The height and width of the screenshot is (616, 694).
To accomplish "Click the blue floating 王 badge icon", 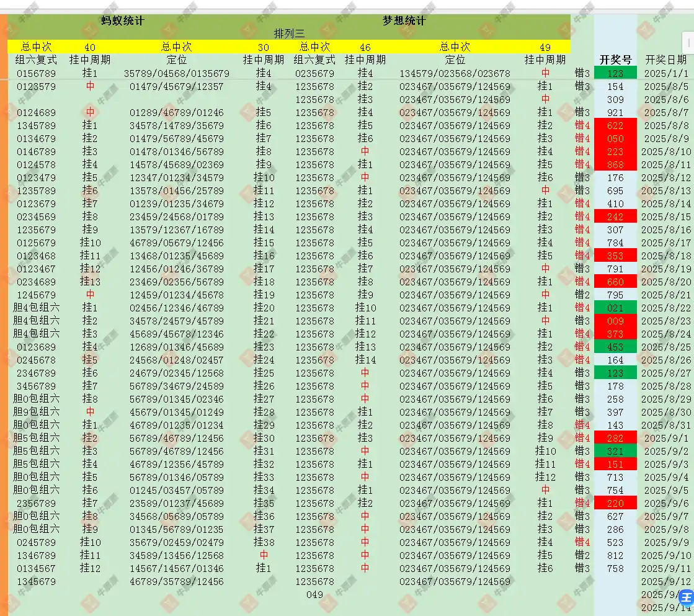I will [x=686, y=597].
